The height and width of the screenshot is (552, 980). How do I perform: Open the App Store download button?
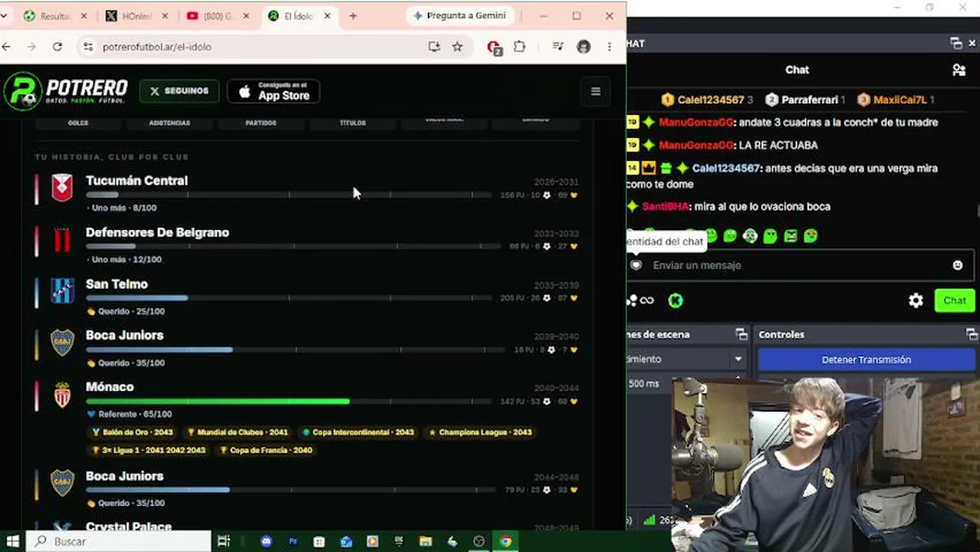point(274,91)
